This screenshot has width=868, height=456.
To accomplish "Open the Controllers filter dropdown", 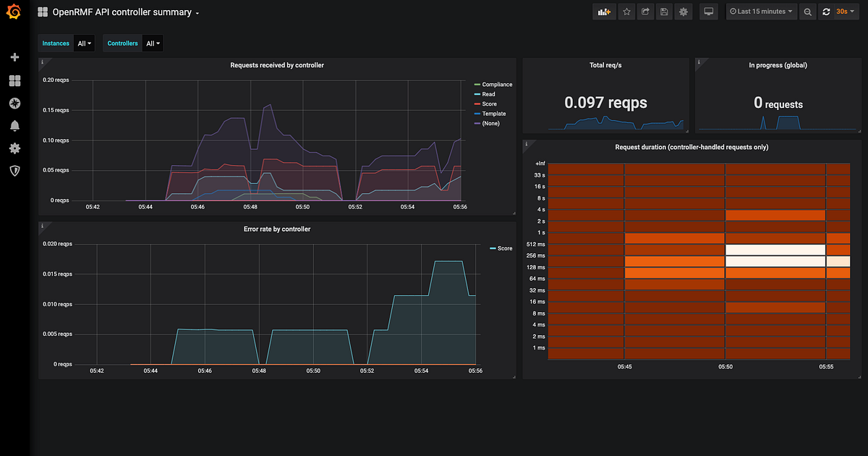I will pyautogui.click(x=153, y=43).
